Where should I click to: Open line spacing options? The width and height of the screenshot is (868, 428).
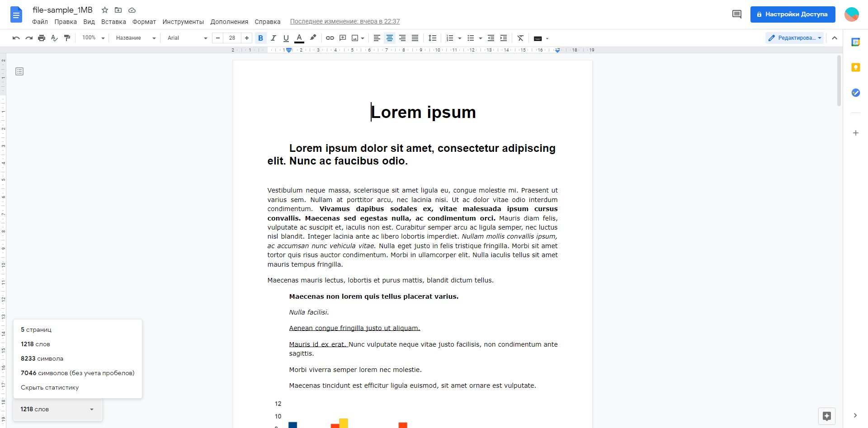click(432, 38)
